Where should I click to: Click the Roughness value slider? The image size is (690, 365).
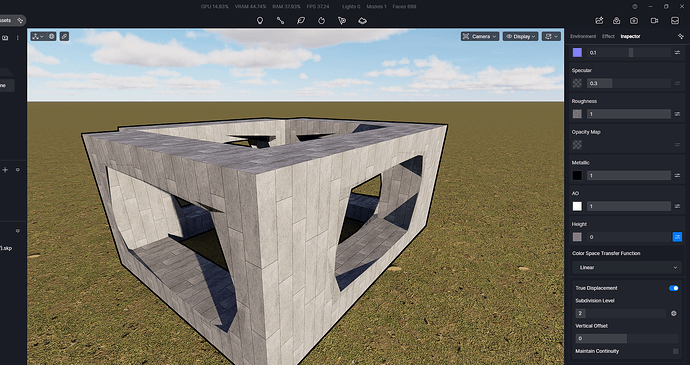coord(628,114)
